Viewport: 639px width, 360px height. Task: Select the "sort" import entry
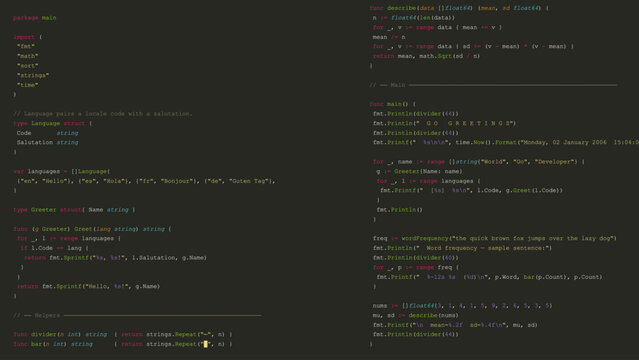(28, 66)
